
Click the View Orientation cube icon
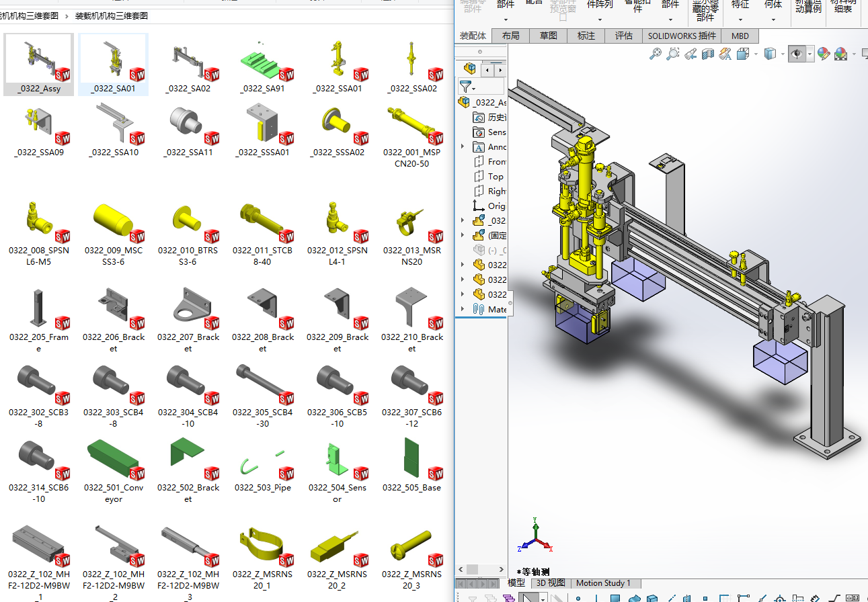tap(743, 54)
